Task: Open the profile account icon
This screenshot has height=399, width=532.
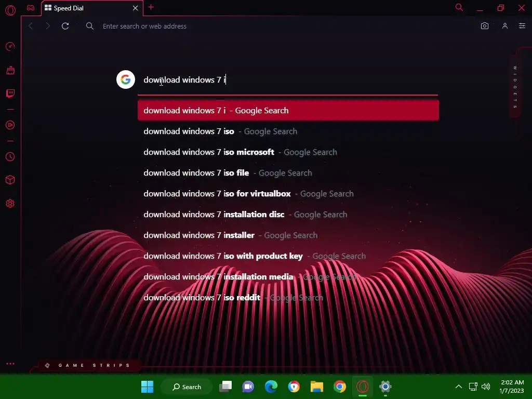Action: (505, 26)
